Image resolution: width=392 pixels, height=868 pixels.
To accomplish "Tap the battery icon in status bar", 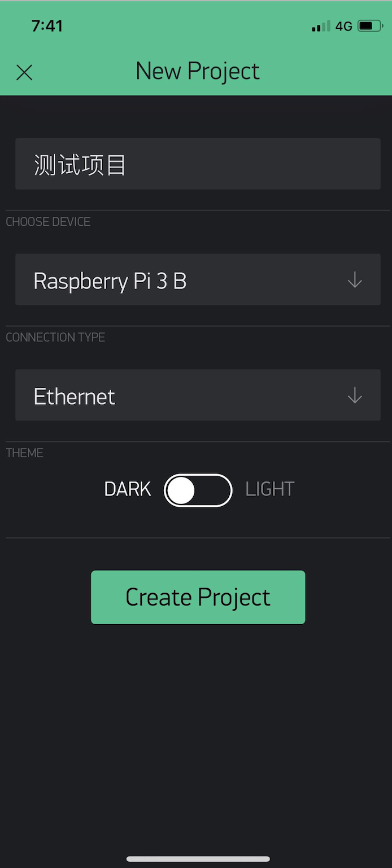I will [371, 26].
